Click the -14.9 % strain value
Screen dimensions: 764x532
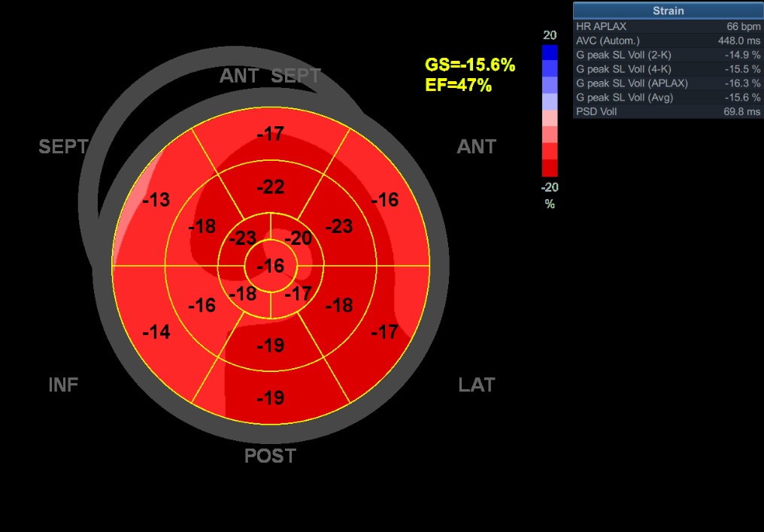click(742, 55)
